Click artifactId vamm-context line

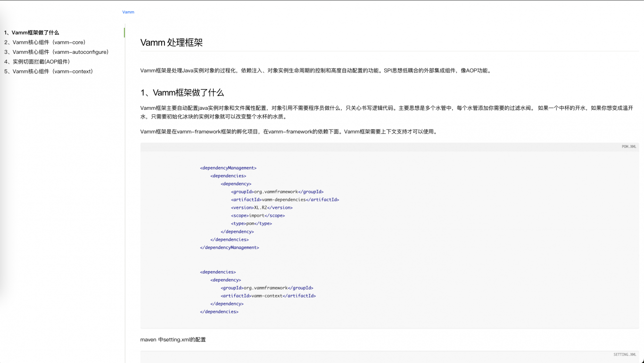(x=268, y=296)
